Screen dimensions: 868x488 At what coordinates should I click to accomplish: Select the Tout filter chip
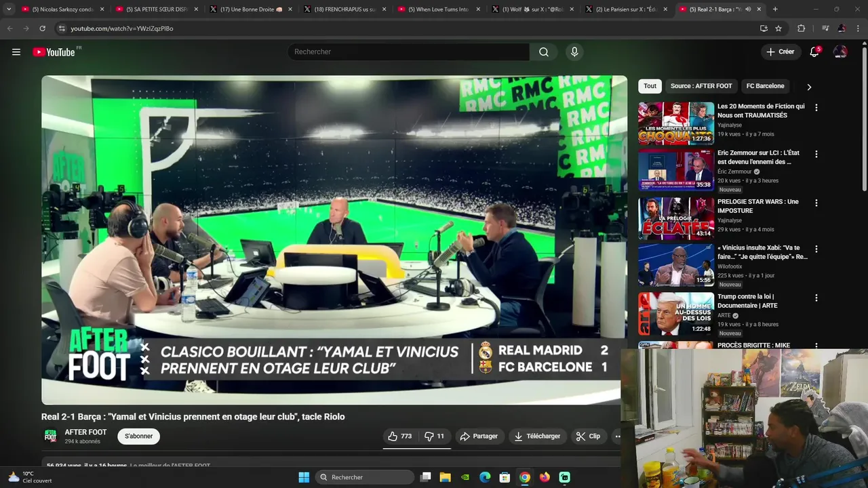click(x=650, y=86)
